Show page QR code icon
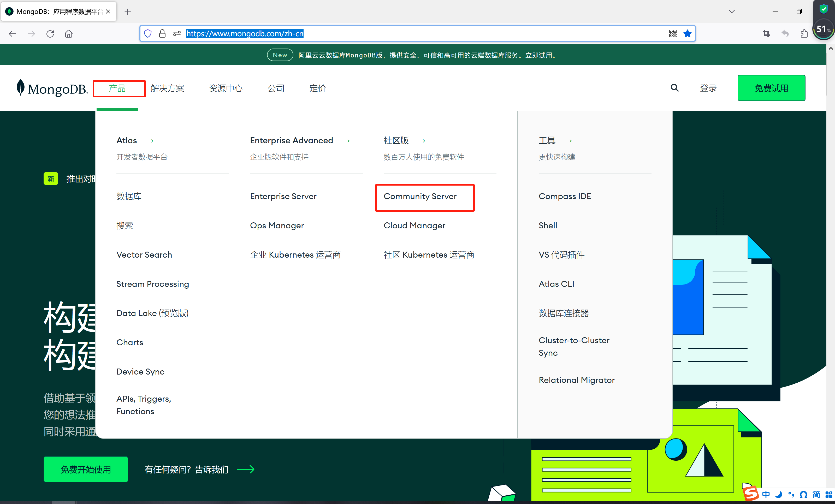Viewport: 835px width, 504px height. (673, 34)
